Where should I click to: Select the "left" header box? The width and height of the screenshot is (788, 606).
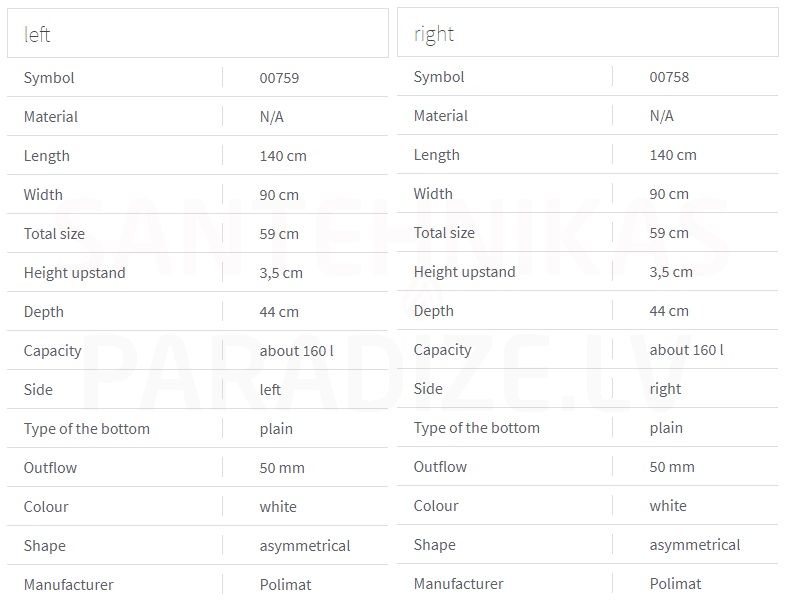198,33
